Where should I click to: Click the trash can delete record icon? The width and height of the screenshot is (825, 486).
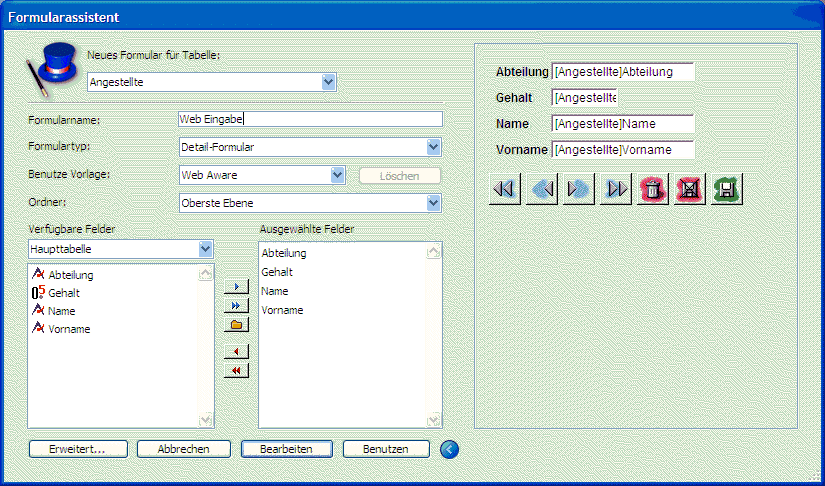(653, 188)
